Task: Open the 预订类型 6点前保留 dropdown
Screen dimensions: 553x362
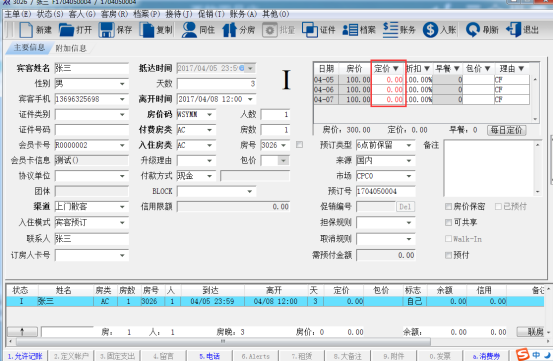Action: (409, 145)
